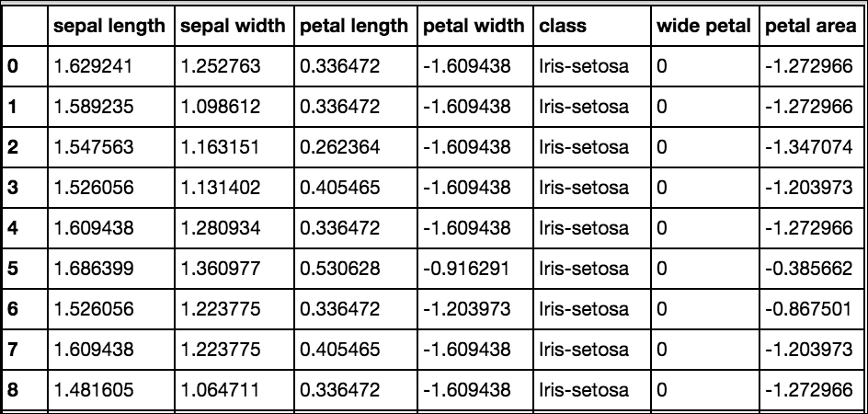Click the 'petal length' column header
Screen dimensions: 868x414
(x=354, y=26)
